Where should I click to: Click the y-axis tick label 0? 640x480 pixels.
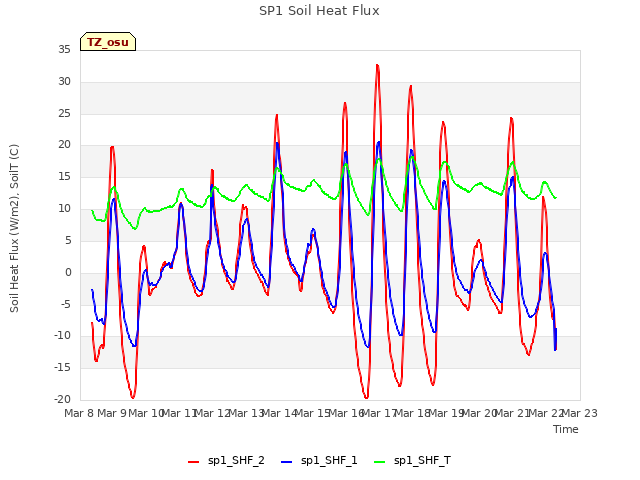pos(68,273)
